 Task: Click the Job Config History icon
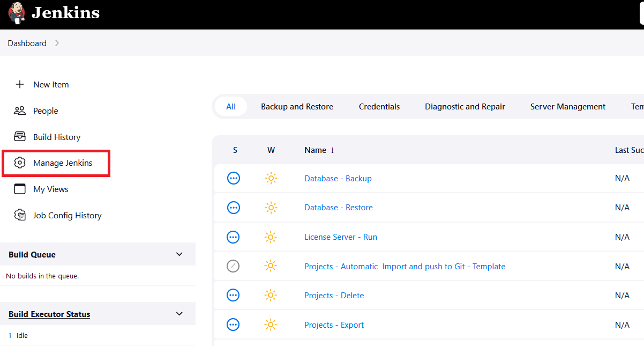point(20,215)
